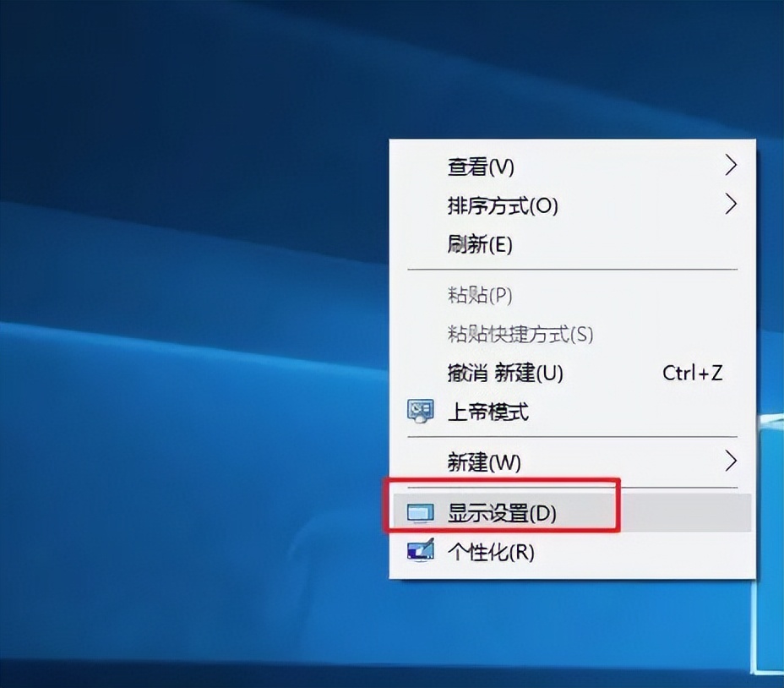Click the 撤消 新建(U) undo entry
Screen dimensions: 784x688
pyautogui.click(x=503, y=373)
